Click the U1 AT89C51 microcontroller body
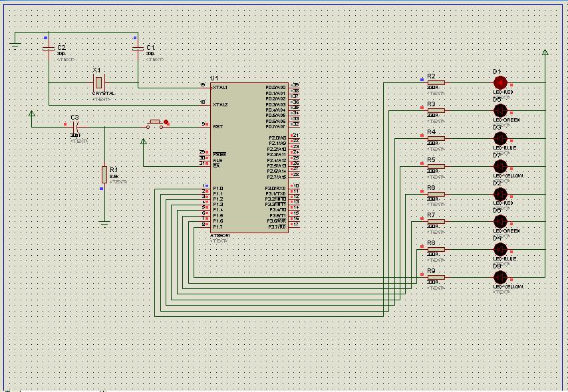The image size is (568, 392). click(x=249, y=158)
